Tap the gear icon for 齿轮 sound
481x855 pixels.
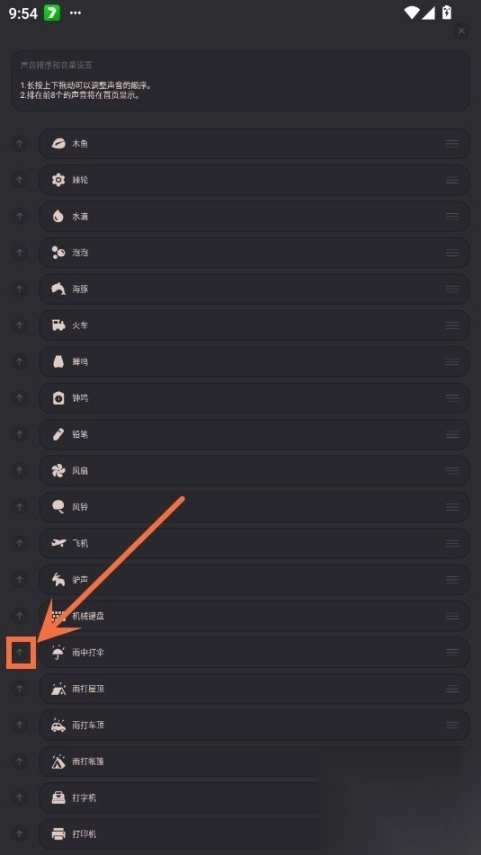[58, 180]
